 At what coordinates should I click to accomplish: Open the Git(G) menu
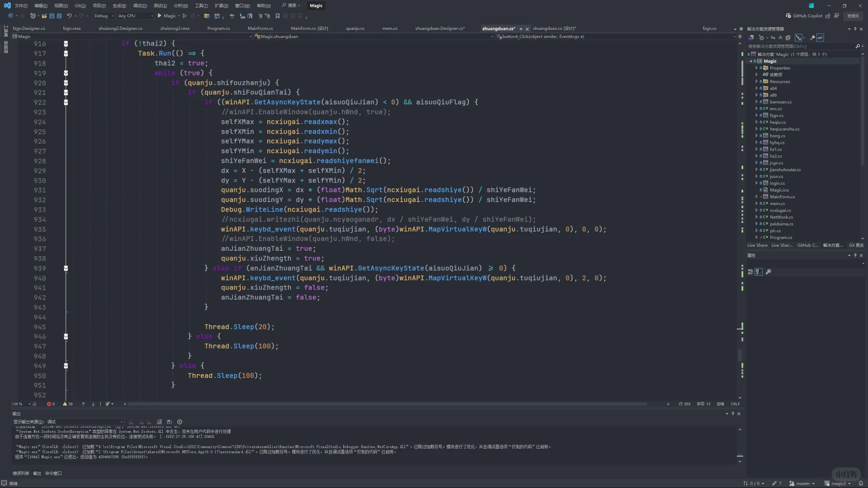(x=80, y=6)
